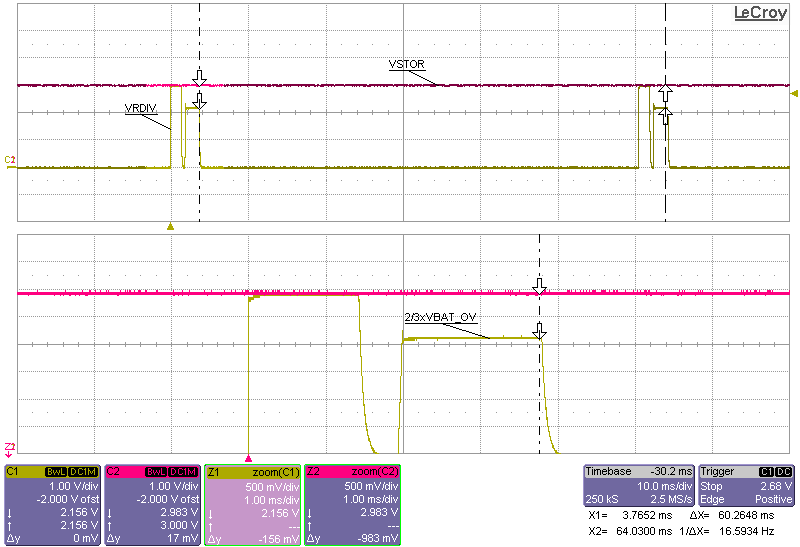Image resolution: width=800 pixels, height=547 pixels.
Task: Click the 250 kS memory value
Action: pyautogui.click(x=602, y=499)
